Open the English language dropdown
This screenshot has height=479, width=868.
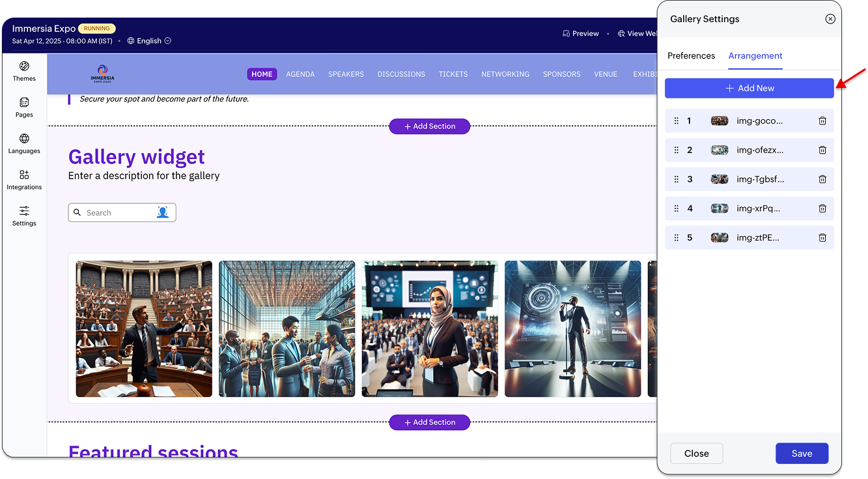tap(149, 40)
